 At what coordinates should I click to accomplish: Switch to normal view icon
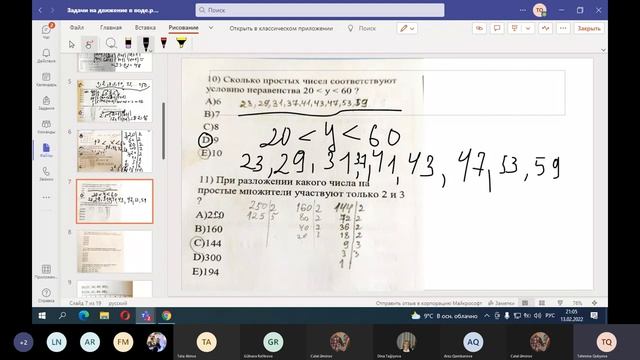tap(525, 303)
